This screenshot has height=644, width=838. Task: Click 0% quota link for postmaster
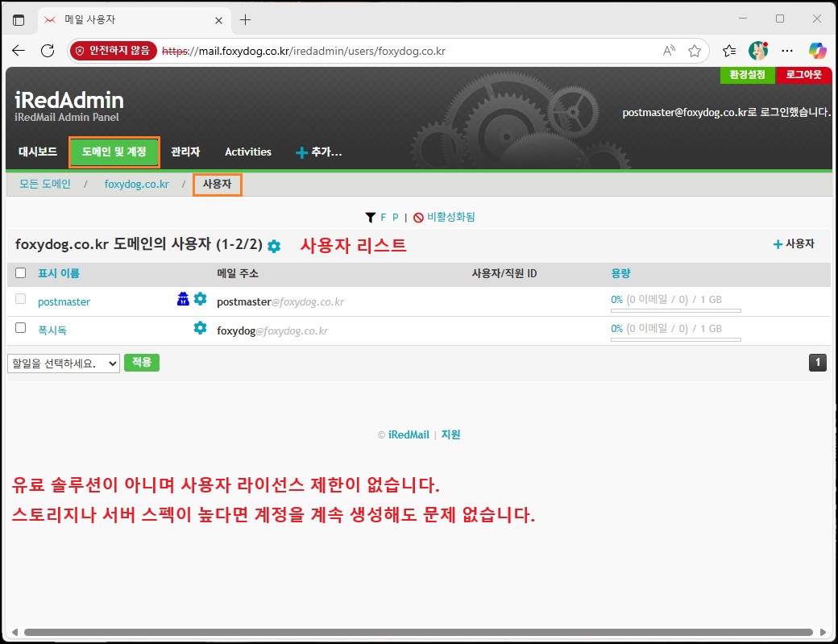(616, 299)
